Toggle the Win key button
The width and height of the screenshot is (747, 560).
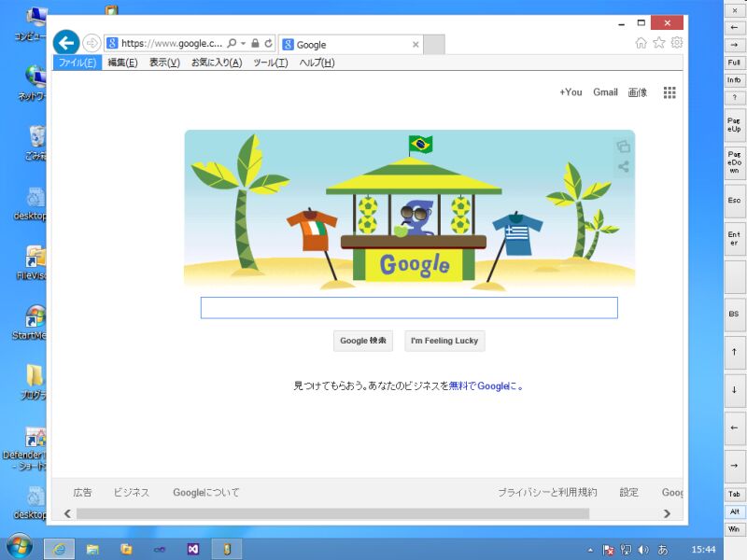click(734, 529)
